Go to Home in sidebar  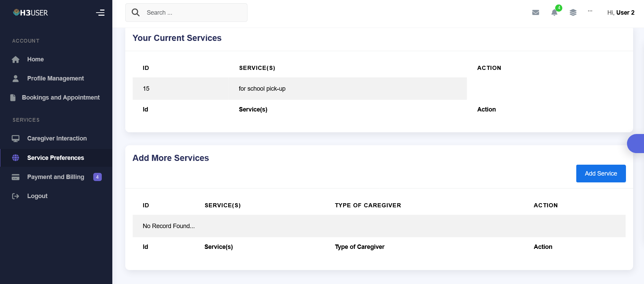pyautogui.click(x=35, y=59)
